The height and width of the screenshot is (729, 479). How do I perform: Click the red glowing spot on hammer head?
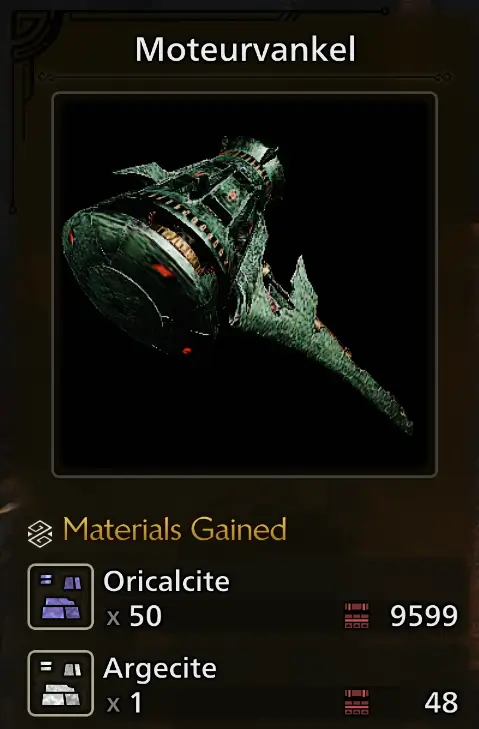(163, 270)
